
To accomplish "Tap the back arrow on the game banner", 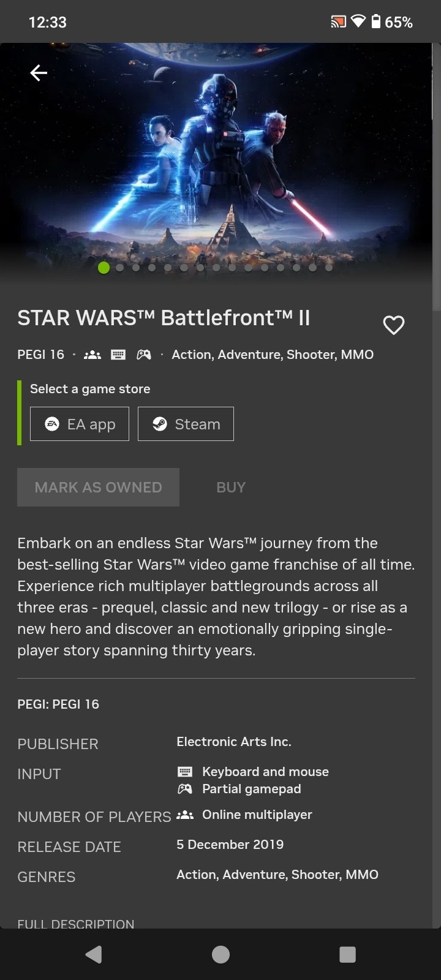I will pos(39,72).
